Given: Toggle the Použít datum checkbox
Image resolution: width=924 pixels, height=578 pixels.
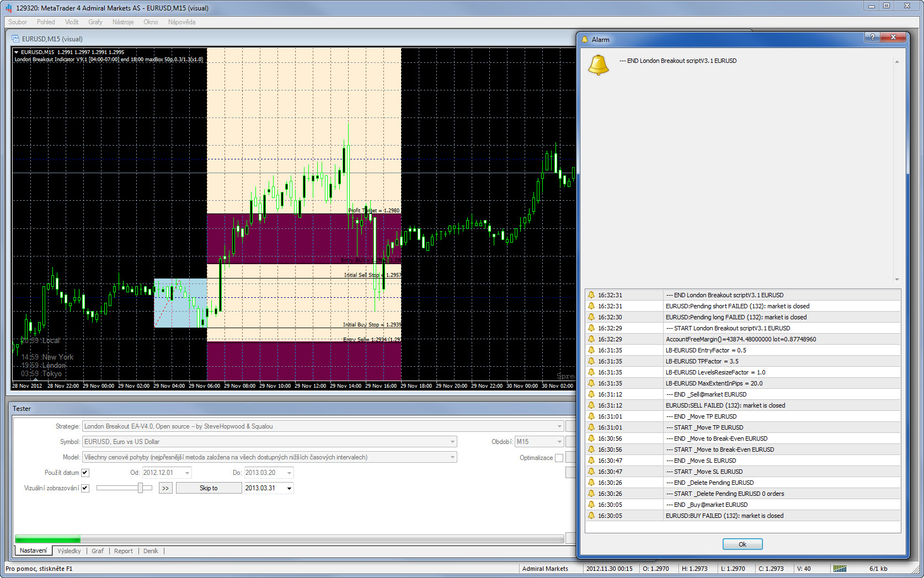Looking at the screenshot, I should [x=85, y=473].
